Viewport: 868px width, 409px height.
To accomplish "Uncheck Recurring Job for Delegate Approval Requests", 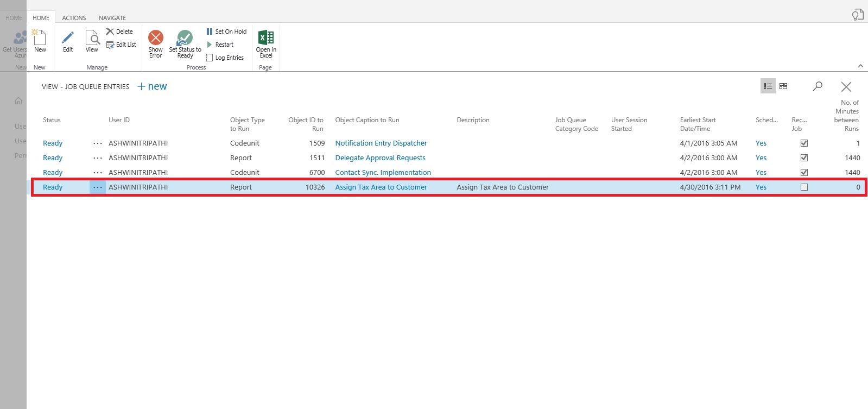I will (804, 158).
